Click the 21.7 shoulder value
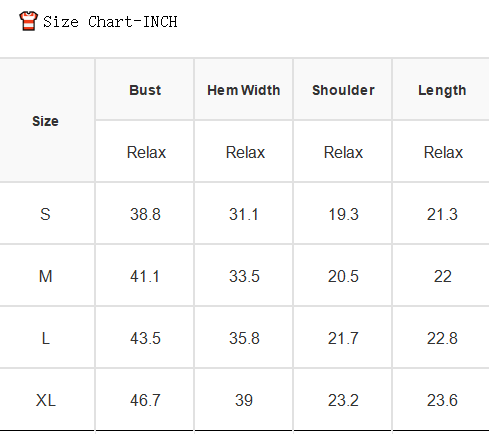Image resolution: width=489 pixels, height=434 pixels. (x=343, y=338)
